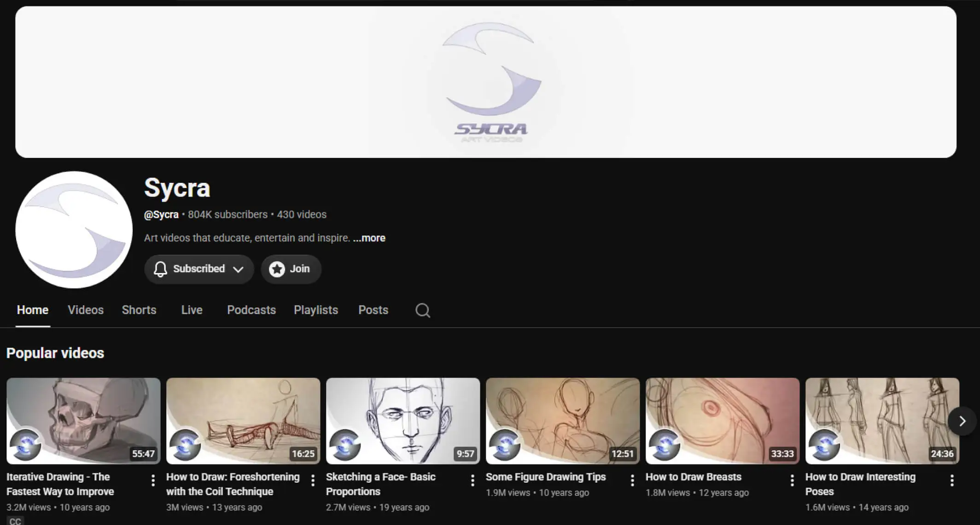The width and height of the screenshot is (980, 525).
Task: Open How to Draw: Foreshortening title link
Action: tap(233, 484)
